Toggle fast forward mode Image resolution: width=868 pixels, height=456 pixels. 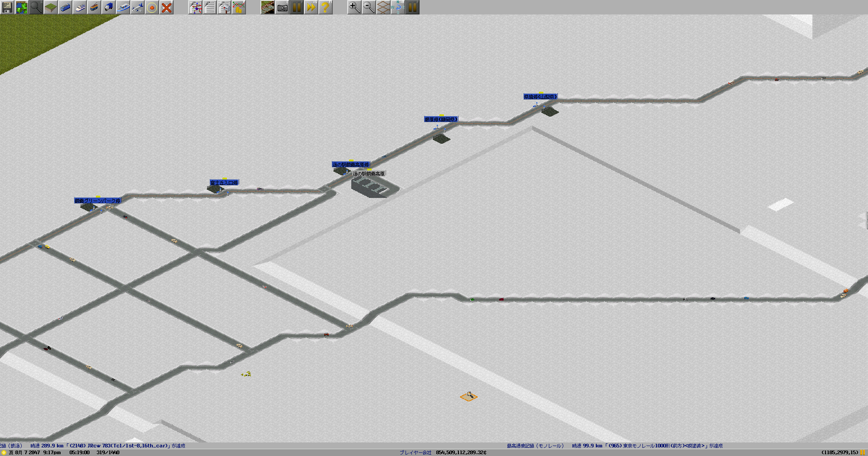(311, 7)
